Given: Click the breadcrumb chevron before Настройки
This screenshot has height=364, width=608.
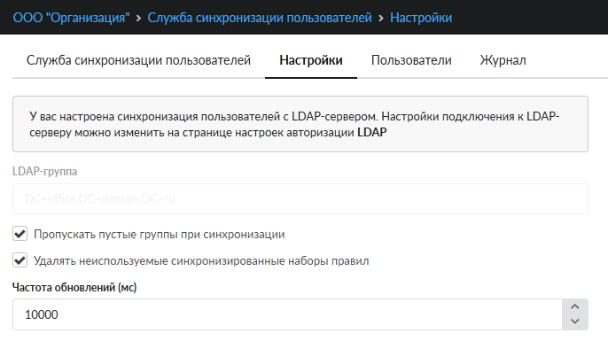Looking at the screenshot, I should click(x=381, y=17).
